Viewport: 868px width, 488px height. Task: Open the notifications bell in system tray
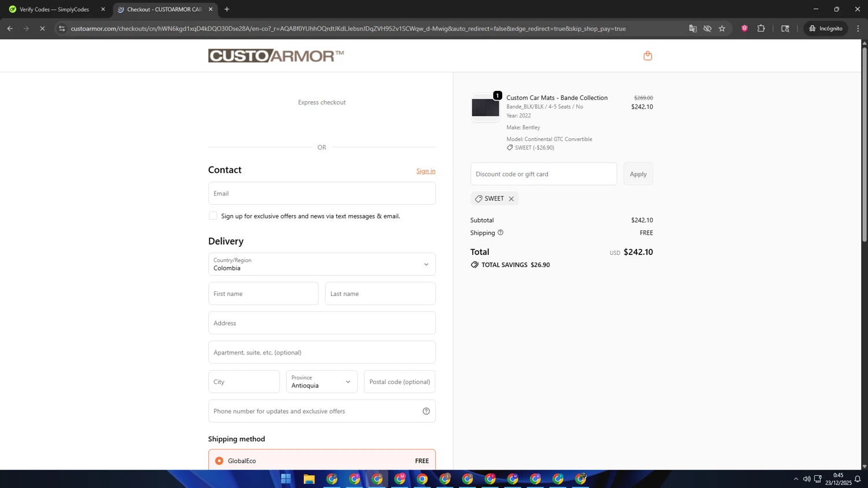coord(858,479)
